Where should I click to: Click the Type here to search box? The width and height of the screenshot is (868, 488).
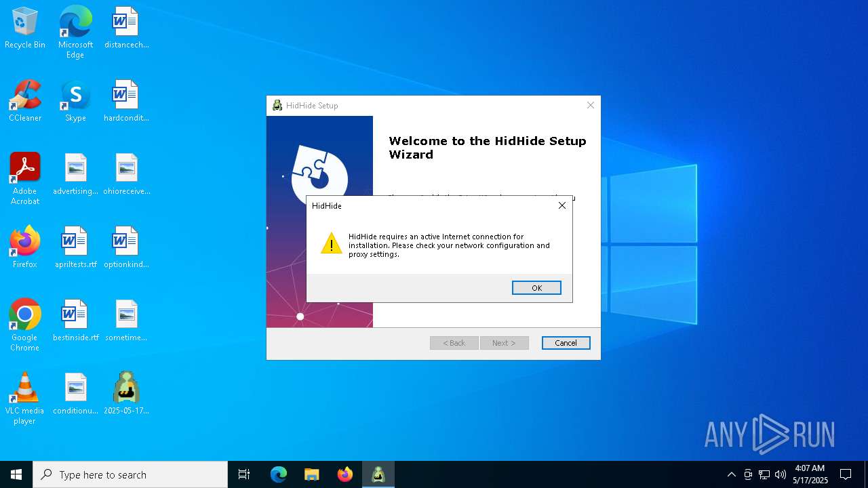point(130,474)
